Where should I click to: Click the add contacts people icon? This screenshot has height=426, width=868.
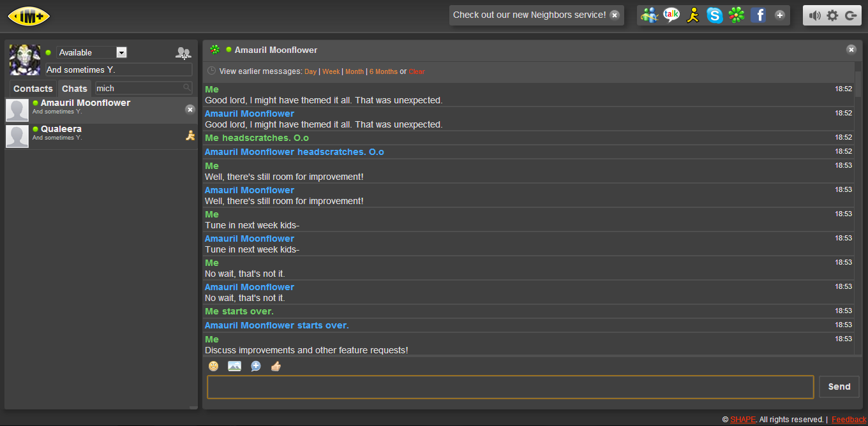[x=183, y=53]
